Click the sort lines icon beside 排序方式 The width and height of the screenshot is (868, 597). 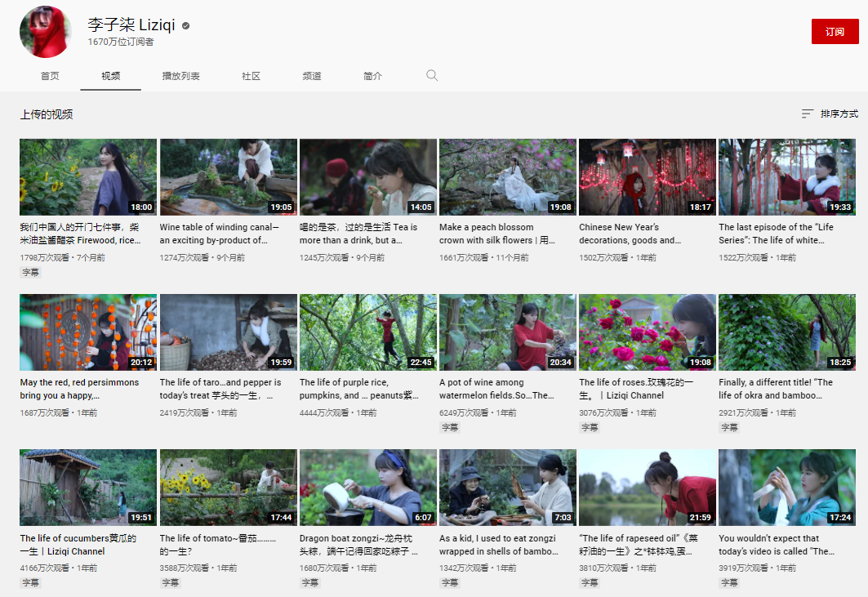[x=807, y=114]
